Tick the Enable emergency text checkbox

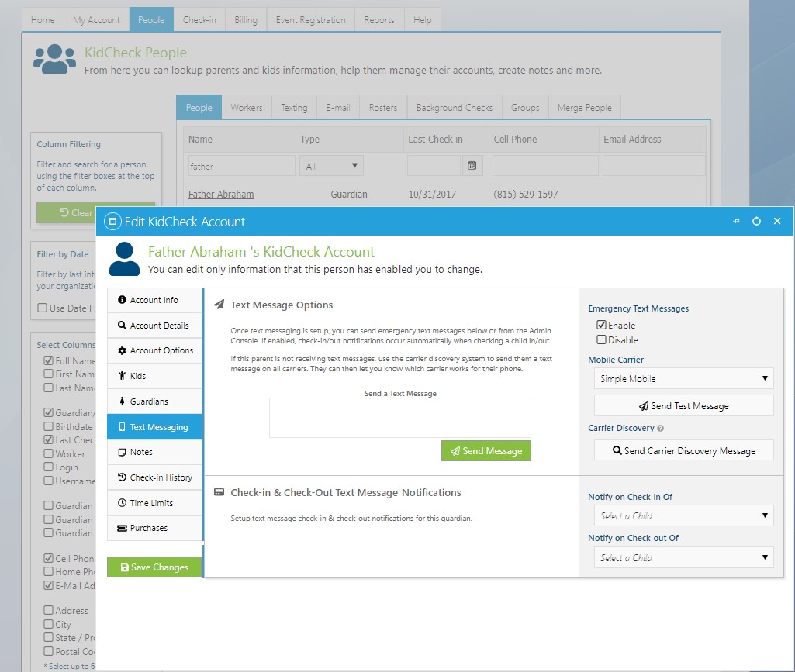point(601,325)
